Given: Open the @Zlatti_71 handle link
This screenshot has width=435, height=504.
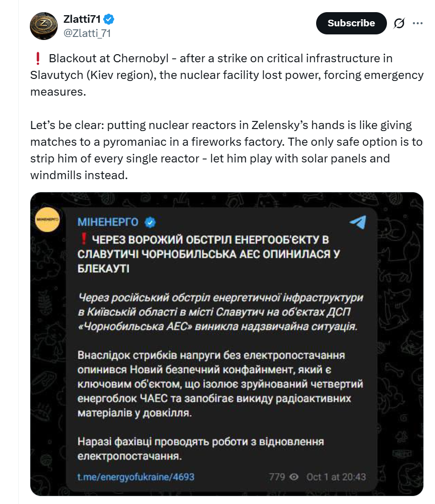Looking at the screenshot, I should click(87, 33).
